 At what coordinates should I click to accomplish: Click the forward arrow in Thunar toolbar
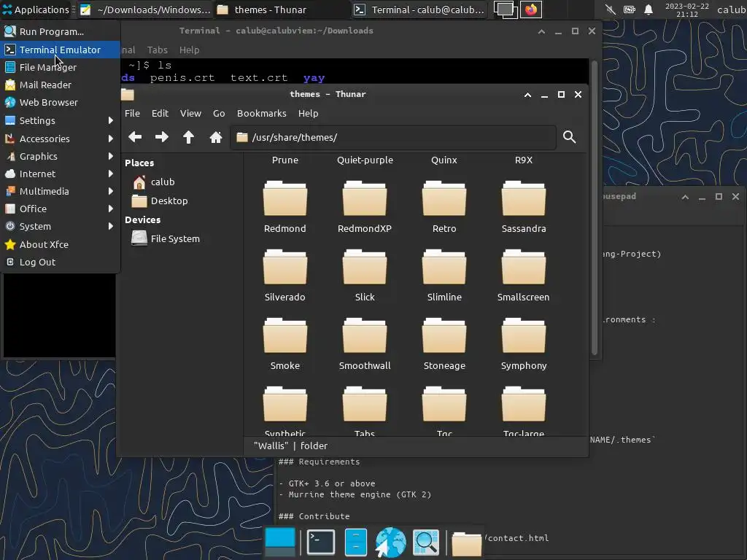click(x=162, y=137)
